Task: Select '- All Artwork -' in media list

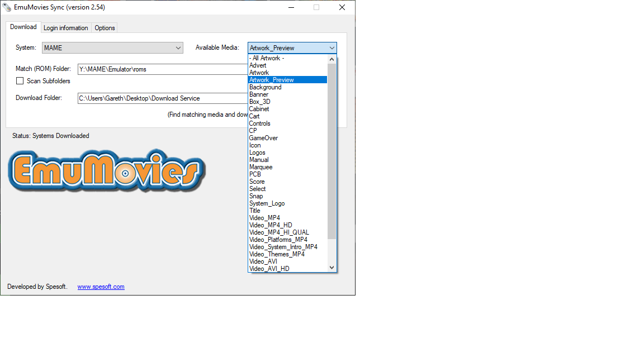Action: [x=288, y=58]
